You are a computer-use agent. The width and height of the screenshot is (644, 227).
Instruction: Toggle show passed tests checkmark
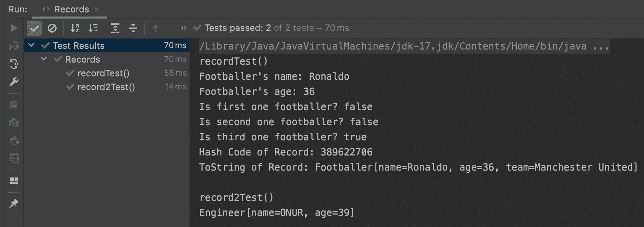[34, 28]
